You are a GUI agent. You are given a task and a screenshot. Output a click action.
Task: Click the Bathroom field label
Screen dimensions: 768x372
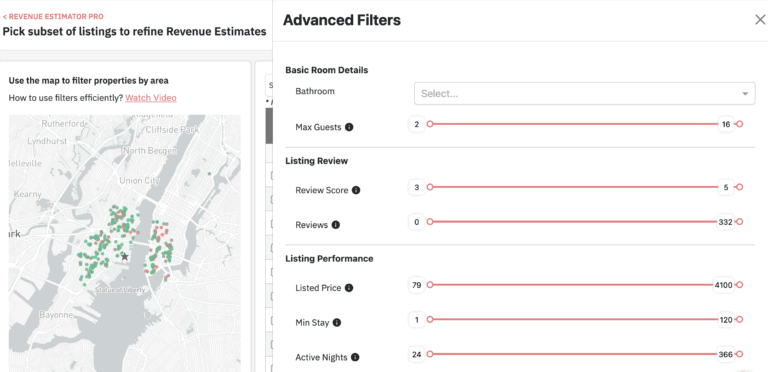coord(315,91)
